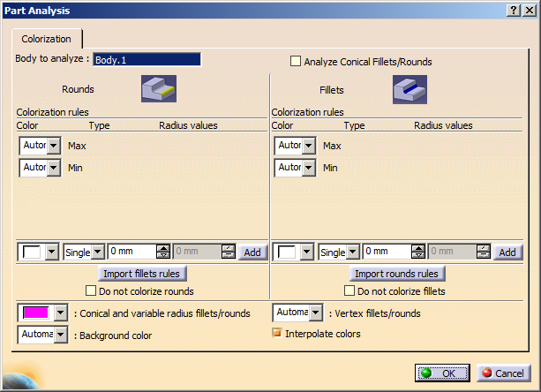Click the Body to analyze field
The height and width of the screenshot is (392, 541).
coord(147,59)
